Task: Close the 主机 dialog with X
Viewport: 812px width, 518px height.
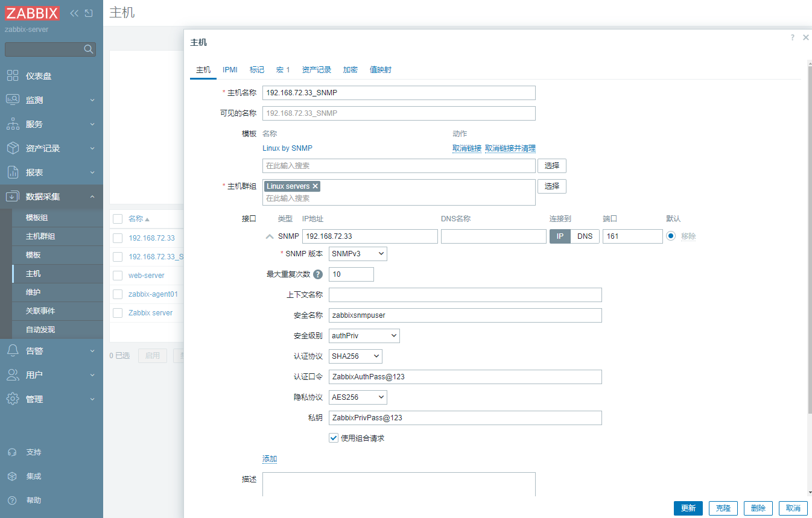Action: click(x=806, y=37)
